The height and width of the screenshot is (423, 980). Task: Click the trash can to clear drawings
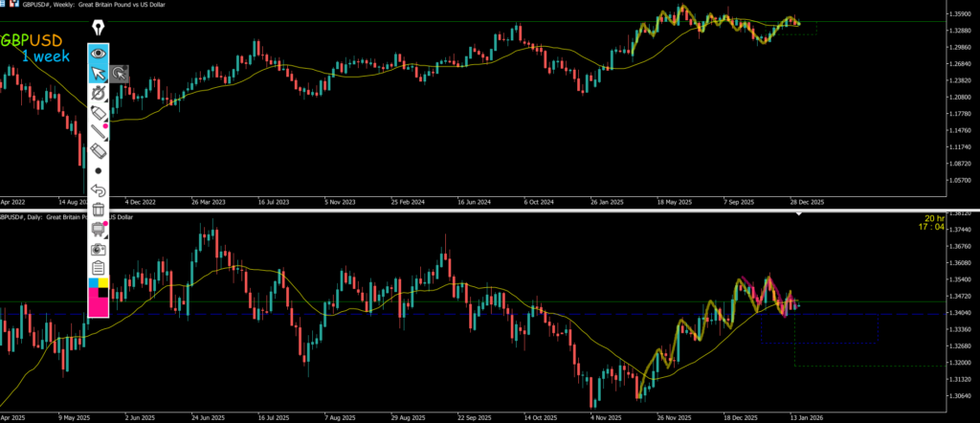click(x=98, y=209)
